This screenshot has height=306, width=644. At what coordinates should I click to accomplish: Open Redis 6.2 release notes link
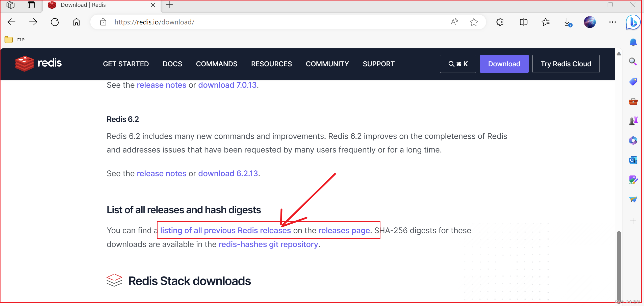(x=162, y=174)
